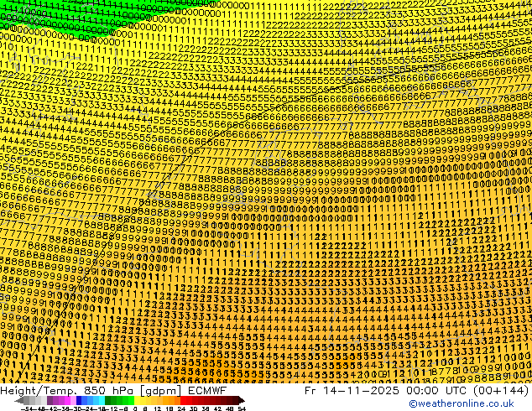Click the legend value 0
Image resolution: width=532 pixels, height=411 pixels.
pos(135,408)
